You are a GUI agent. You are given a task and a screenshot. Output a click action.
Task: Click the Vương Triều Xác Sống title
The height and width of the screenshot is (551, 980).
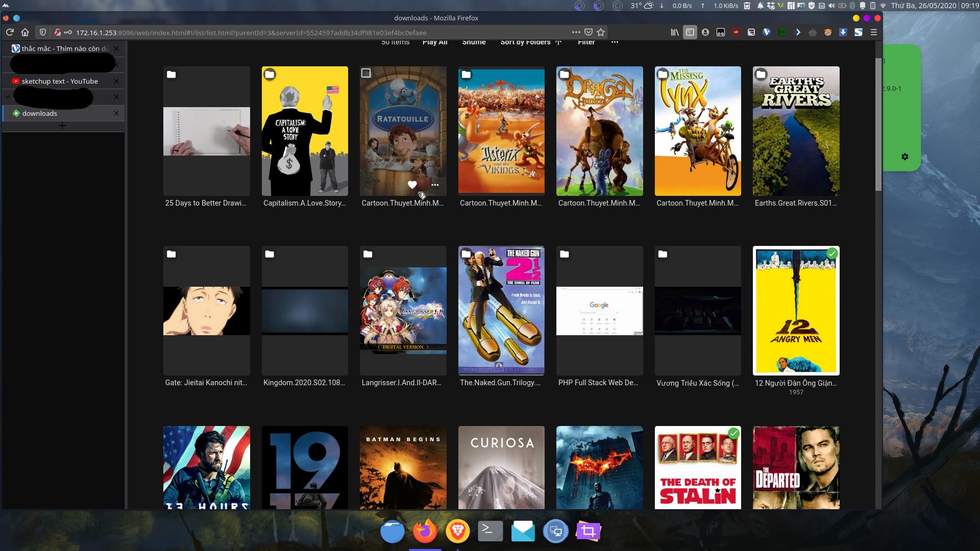[x=698, y=383]
